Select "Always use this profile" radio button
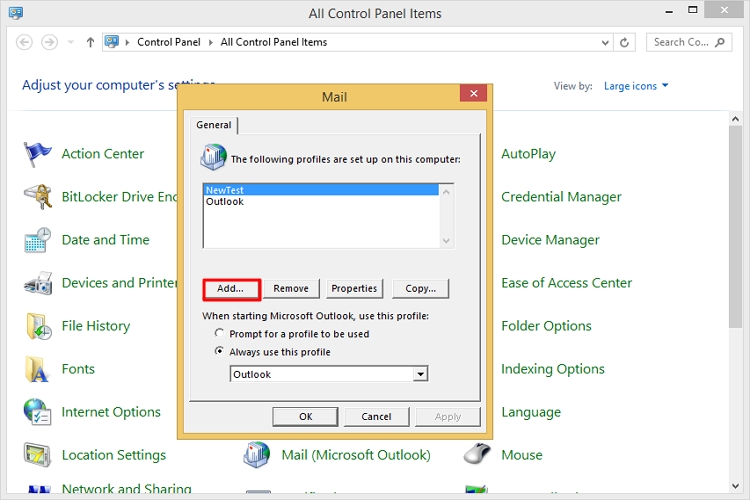This screenshot has height=500, width=750. point(220,352)
